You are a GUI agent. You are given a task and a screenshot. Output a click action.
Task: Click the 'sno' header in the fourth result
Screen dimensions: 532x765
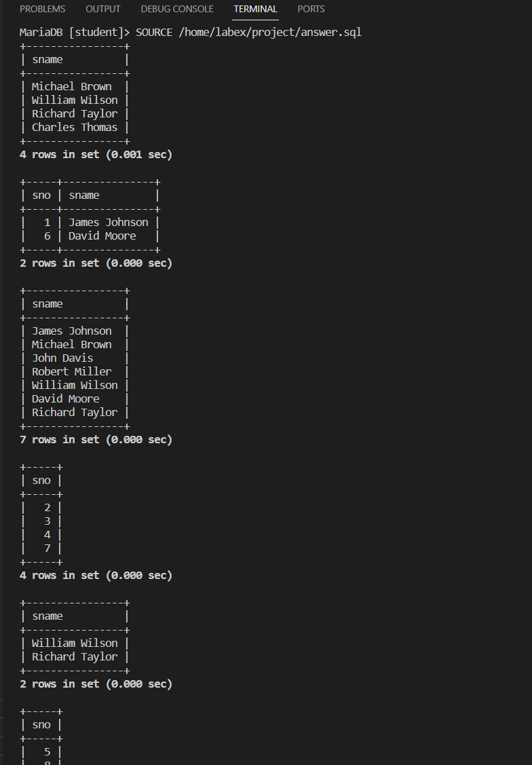point(41,480)
